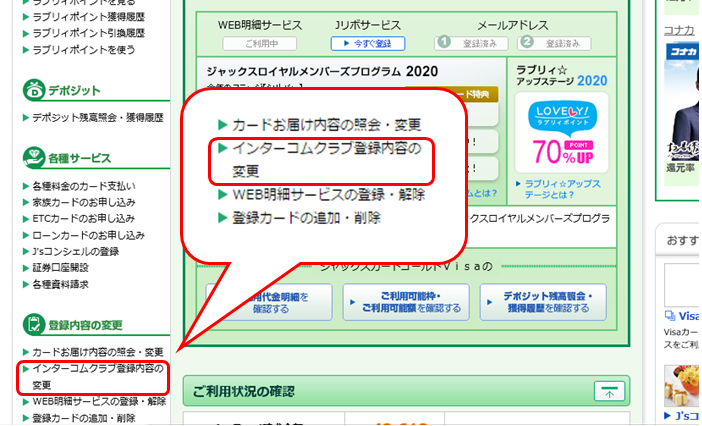Open ラブリィポイント引換履歴 in the sidebar
The image size is (702, 426).
pyautogui.click(x=89, y=33)
